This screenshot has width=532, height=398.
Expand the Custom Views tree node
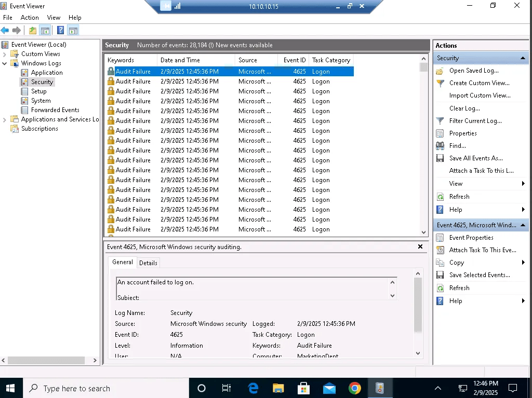5,54
